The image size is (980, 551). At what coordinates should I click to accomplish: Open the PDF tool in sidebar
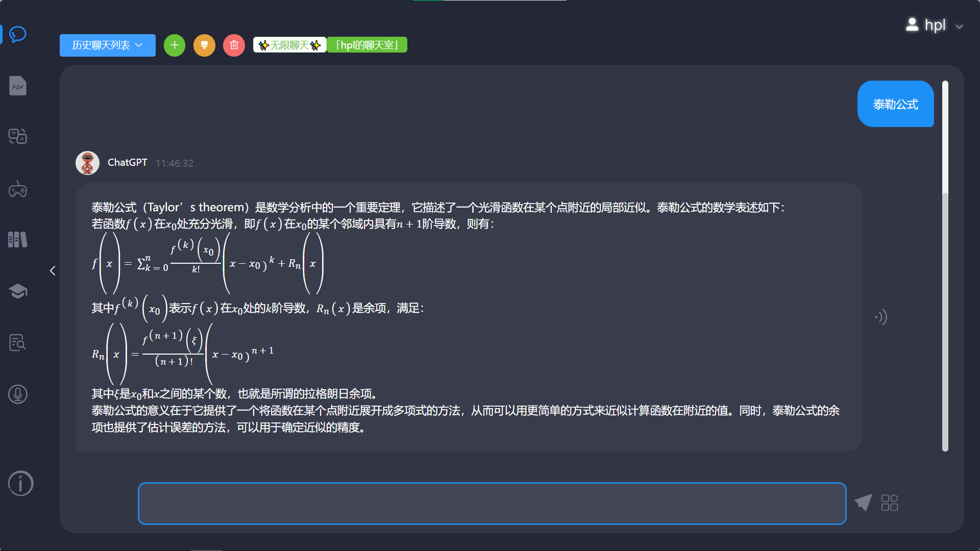coord(18,86)
